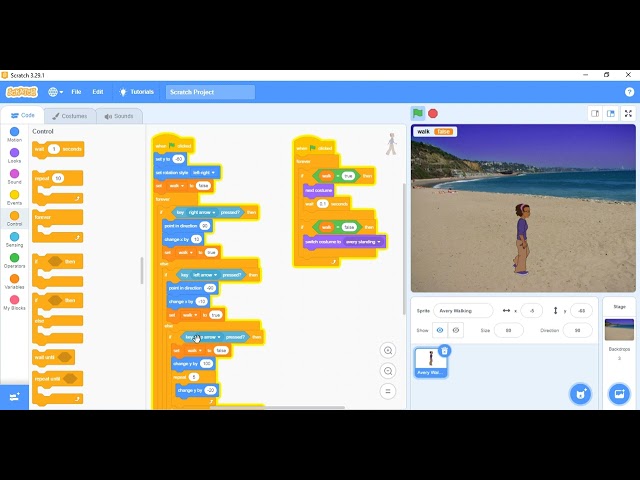This screenshot has height=480, width=640.
Task: Click the Scratch logo
Action: [22, 92]
